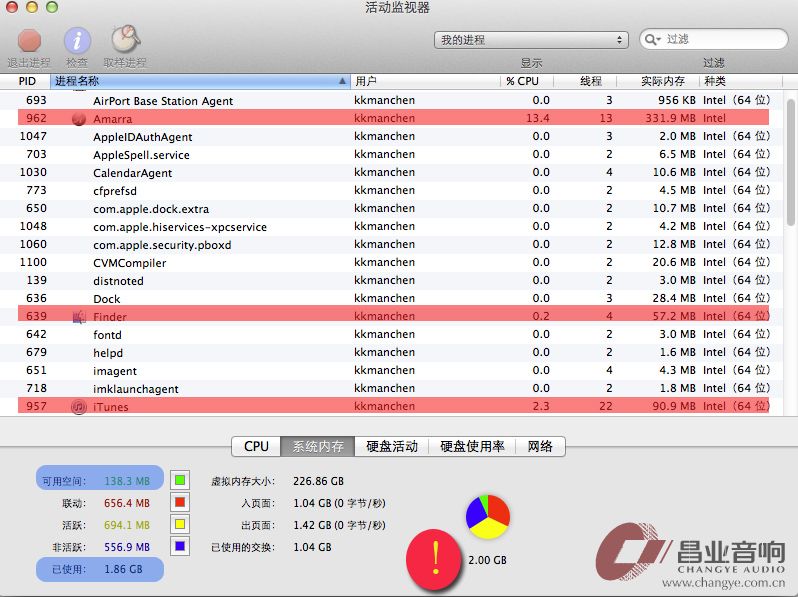Screen dimensions: 798x597
Task: Click the red exclamation warning icon
Action: coord(434,559)
